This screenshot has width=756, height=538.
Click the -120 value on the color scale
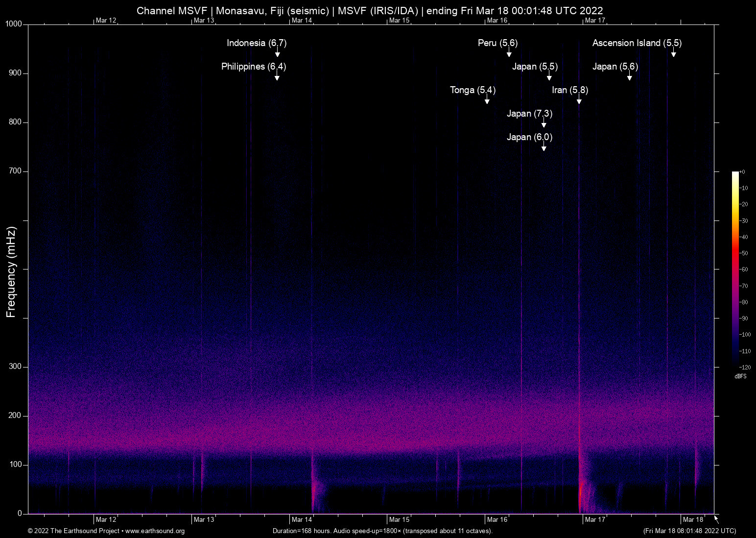745,367
